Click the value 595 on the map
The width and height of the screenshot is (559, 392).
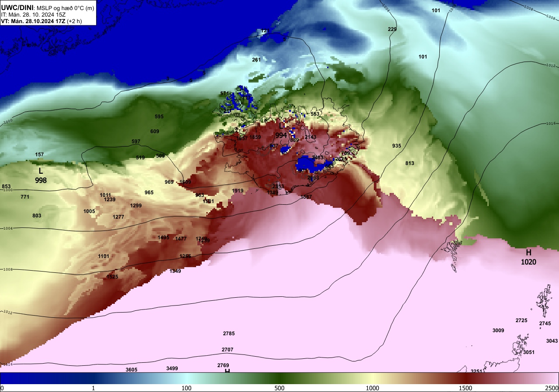pos(159,117)
